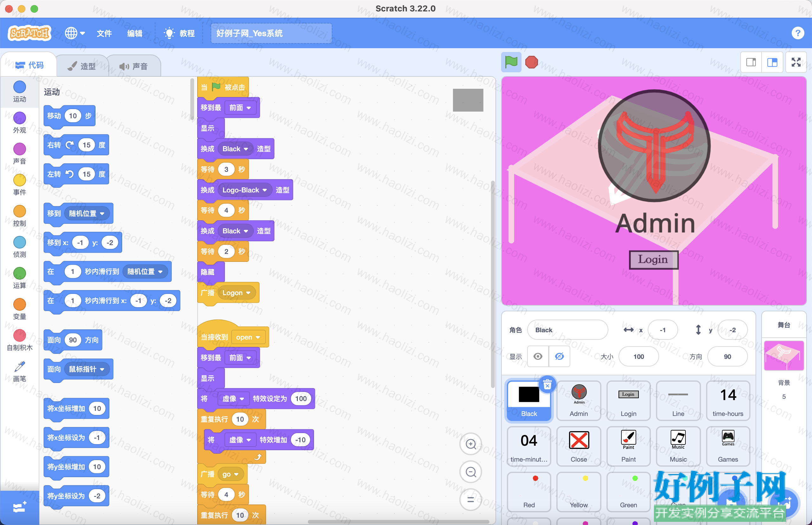
Task: Edit the sprite name field Black
Action: point(567,330)
